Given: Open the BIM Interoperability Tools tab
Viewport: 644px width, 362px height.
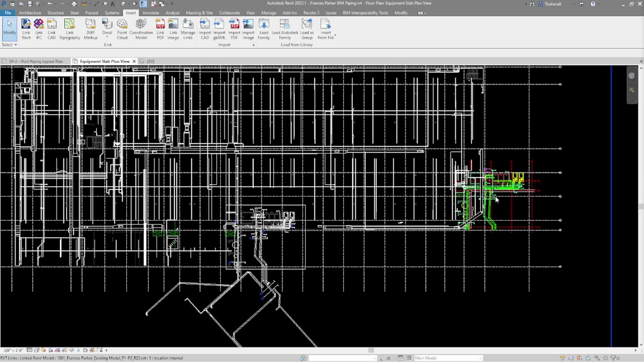Looking at the screenshot, I should (365, 13).
